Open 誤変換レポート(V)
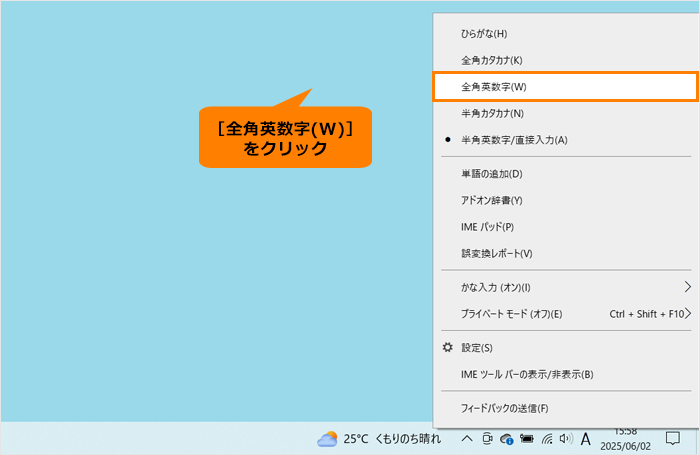700x455 pixels. pos(566,253)
